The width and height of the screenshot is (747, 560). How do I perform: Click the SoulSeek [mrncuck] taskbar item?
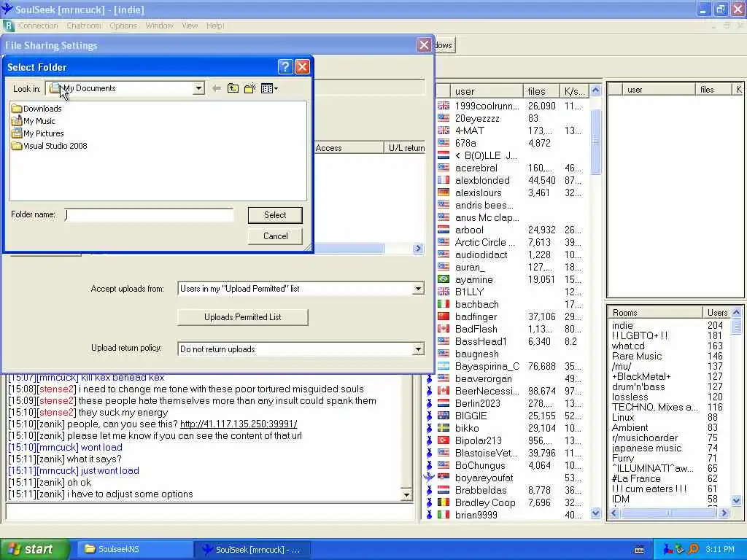click(252, 549)
